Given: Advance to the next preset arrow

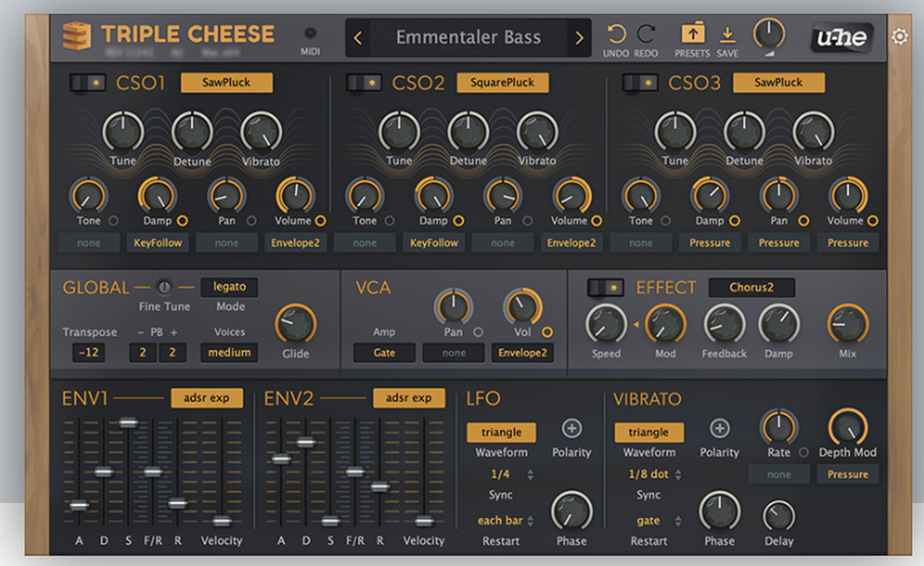Looking at the screenshot, I should [x=578, y=38].
